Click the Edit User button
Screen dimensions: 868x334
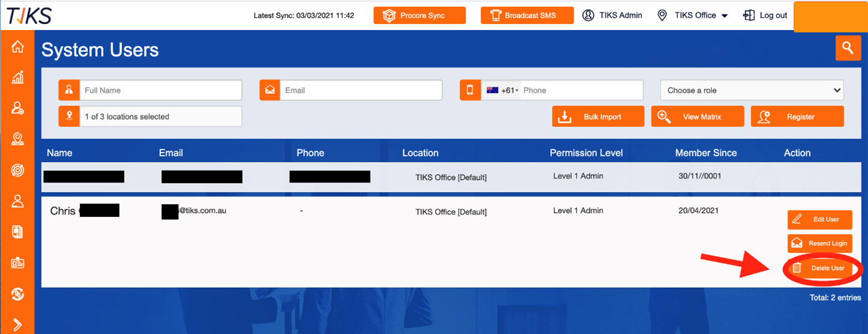(x=820, y=219)
